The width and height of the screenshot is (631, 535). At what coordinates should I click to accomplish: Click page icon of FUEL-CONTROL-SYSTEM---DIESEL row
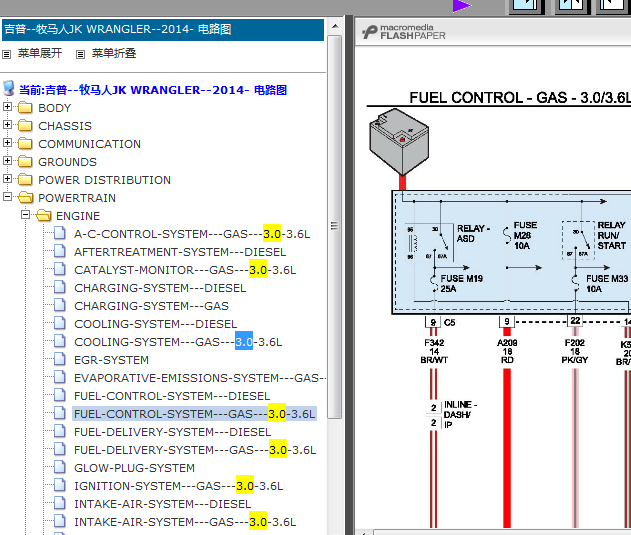pos(60,395)
